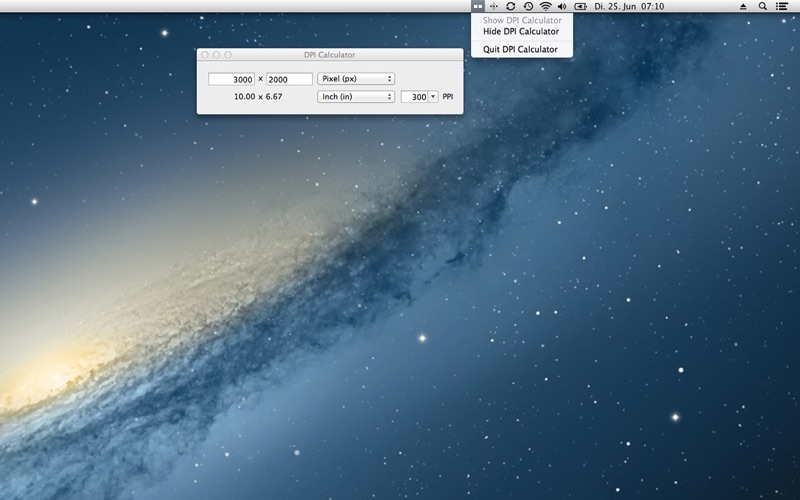Open the Time Machine menu bar icon
The width and height of the screenshot is (800, 500).
click(x=528, y=6)
